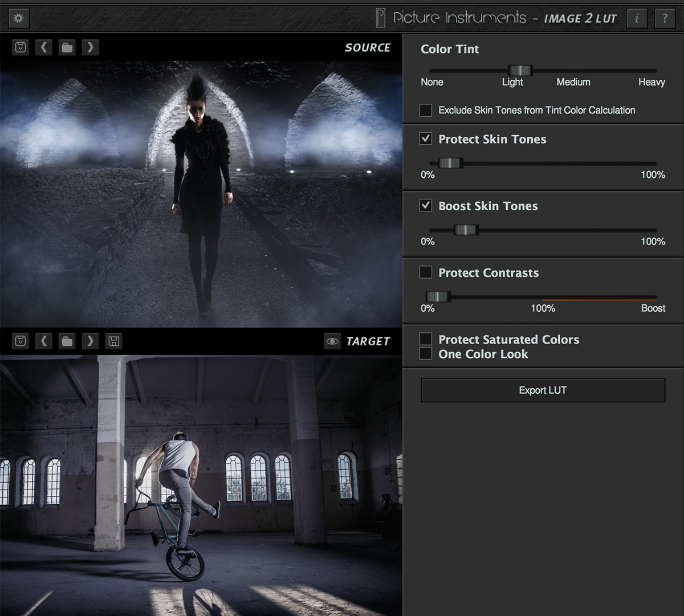Viewport: 684px width, 616px height.
Task: Save the target image with floppy icon
Action: (x=114, y=341)
